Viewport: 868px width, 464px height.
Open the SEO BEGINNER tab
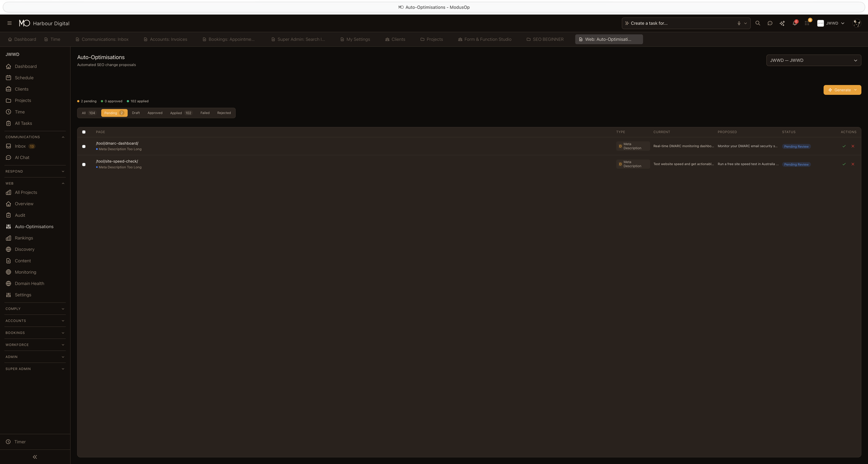[x=545, y=39]
